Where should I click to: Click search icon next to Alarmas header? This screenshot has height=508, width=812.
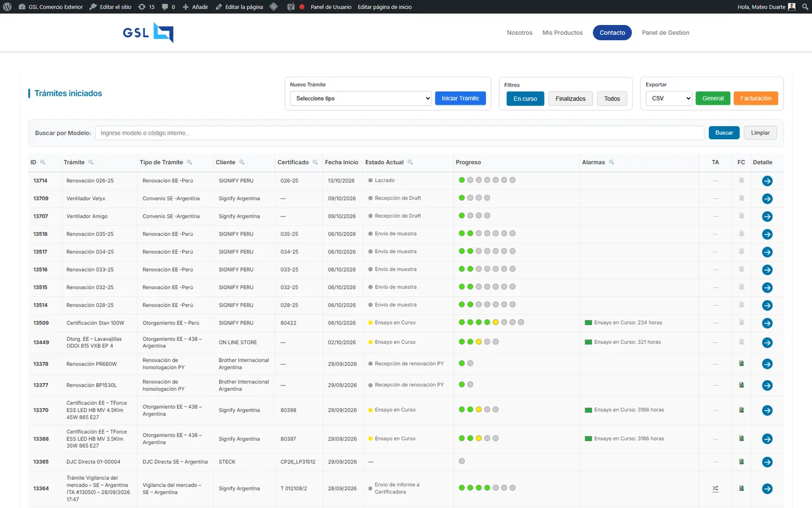pos(611,163)
